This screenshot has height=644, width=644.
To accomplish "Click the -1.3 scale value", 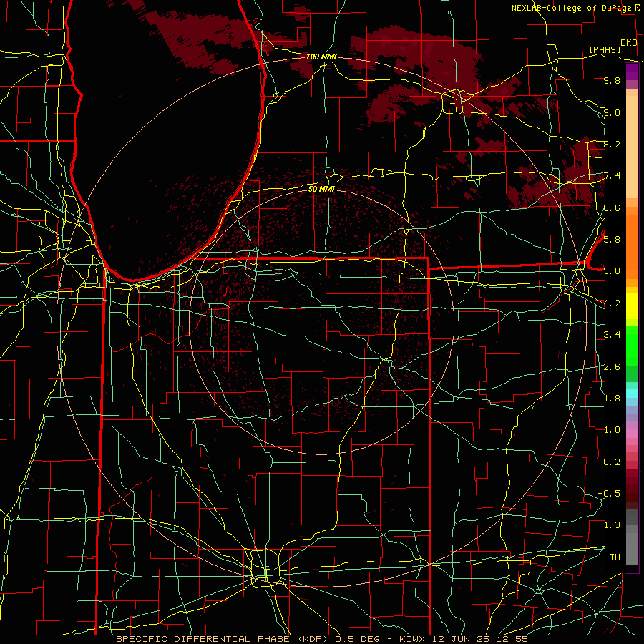I will click(609, 525).
